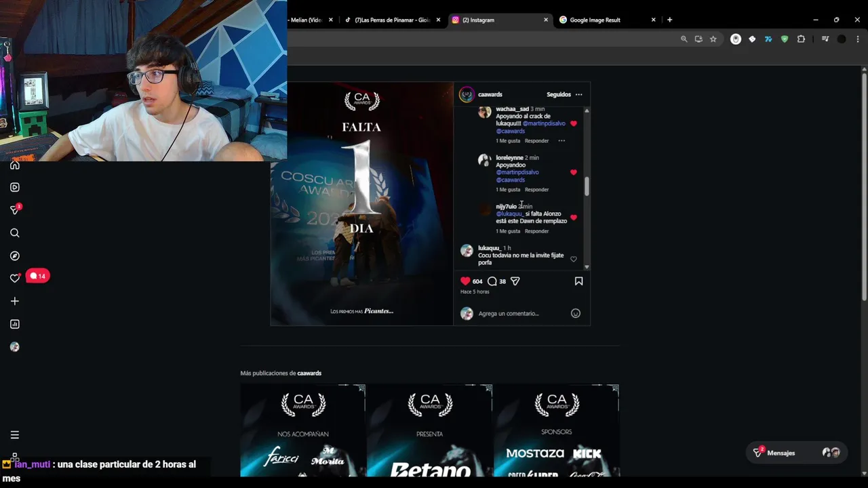
Task: Switch to the Instagram browser tab
Action: (499, 20)
